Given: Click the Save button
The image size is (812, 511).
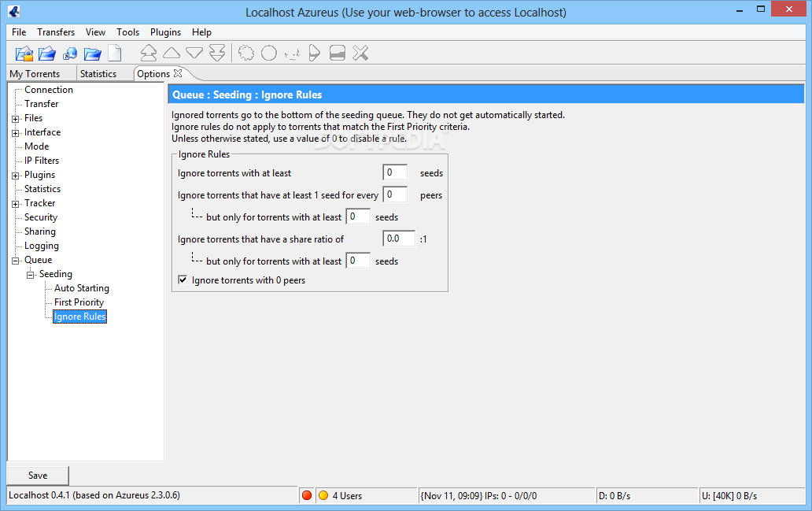Looking at the screenshot, I should [38, 476].
